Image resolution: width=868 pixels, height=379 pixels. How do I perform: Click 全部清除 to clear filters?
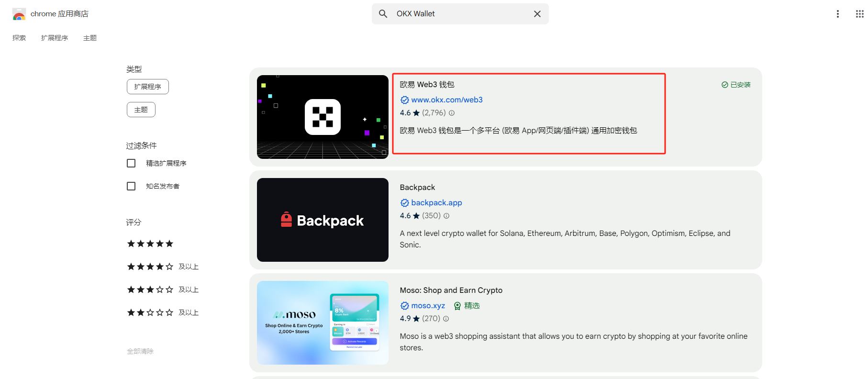pyautogui.click(x=140, y=351)
